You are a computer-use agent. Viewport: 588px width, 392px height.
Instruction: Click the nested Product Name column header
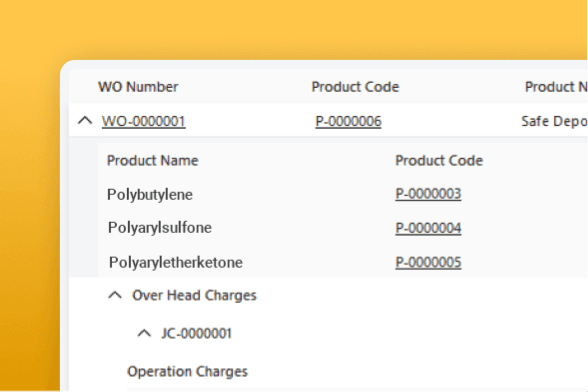[x=153, y=160]
